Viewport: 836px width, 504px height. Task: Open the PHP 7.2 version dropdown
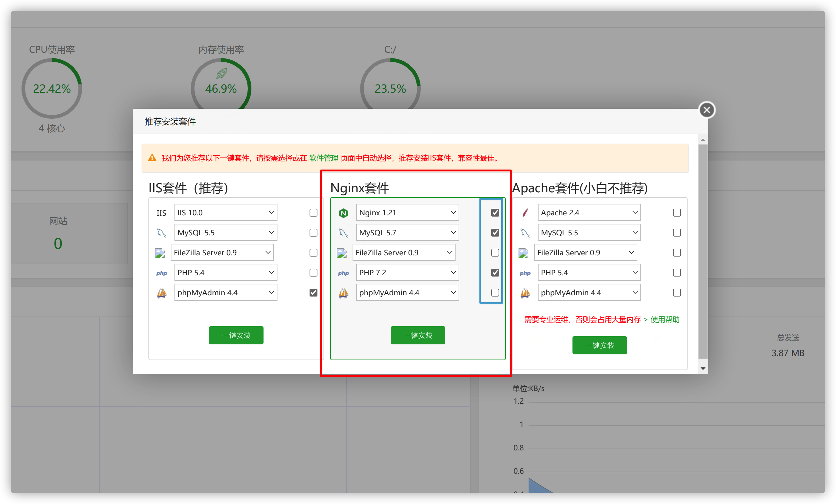coord(407,273)
